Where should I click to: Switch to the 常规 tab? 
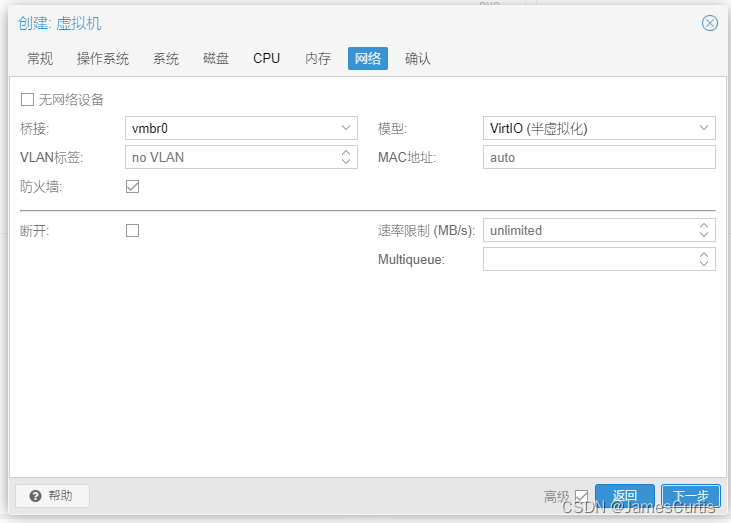pyautogui.click(x=40, y=59)
